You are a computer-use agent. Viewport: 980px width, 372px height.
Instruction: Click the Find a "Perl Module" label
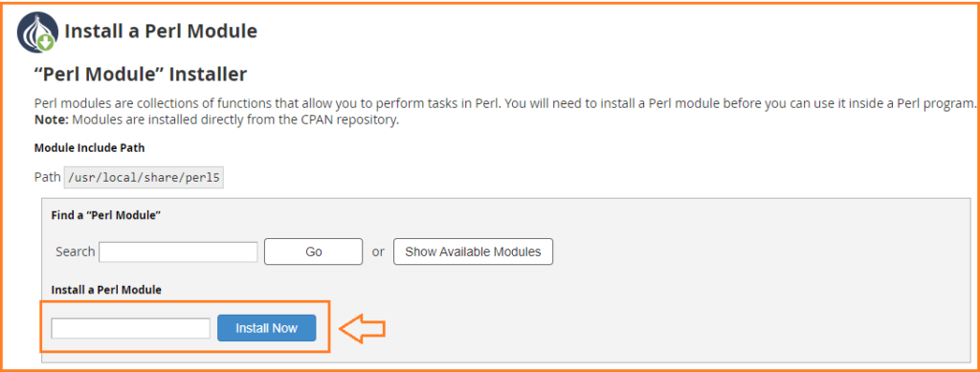(106, 215)
